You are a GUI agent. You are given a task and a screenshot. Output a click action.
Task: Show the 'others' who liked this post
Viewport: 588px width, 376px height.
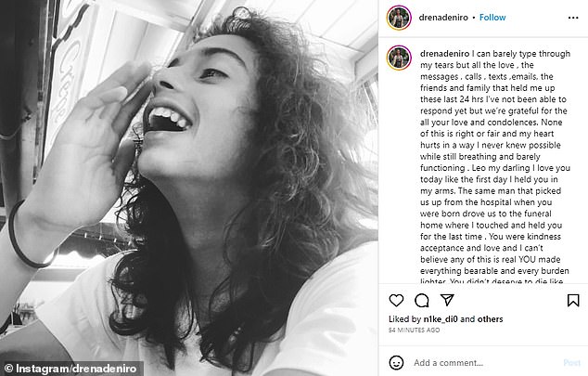click(489, 321)
